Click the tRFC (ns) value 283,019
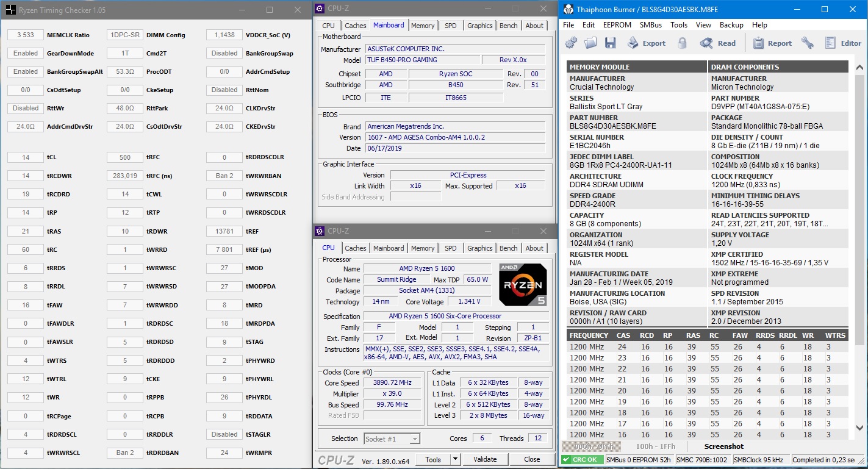 click(125, 176)
